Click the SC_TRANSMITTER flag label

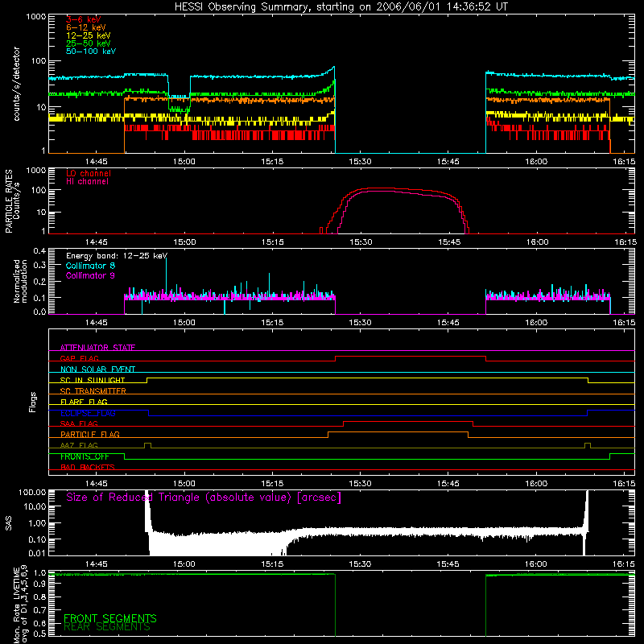pyautogui.click(x=93, y=391)
